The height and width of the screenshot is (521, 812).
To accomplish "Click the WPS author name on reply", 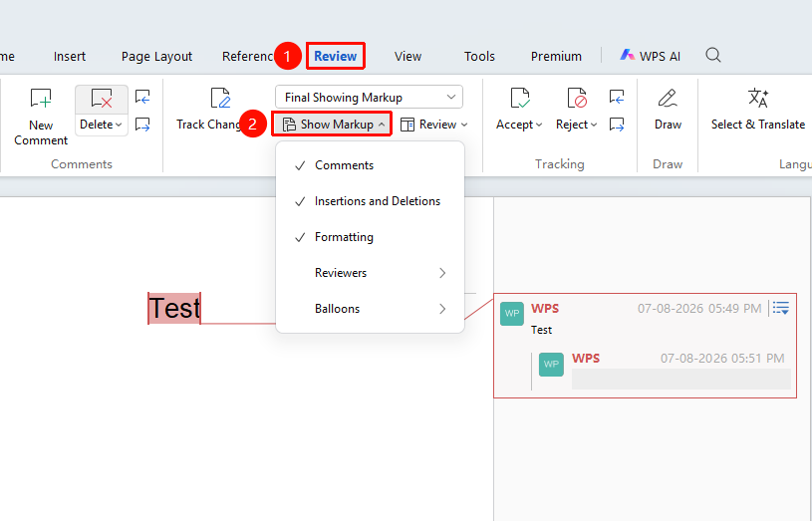I will click(586, 359).
